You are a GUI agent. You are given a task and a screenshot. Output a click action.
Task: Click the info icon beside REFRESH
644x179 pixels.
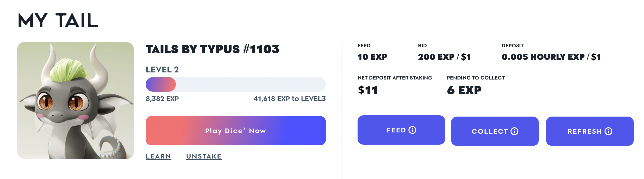(608, 131)
